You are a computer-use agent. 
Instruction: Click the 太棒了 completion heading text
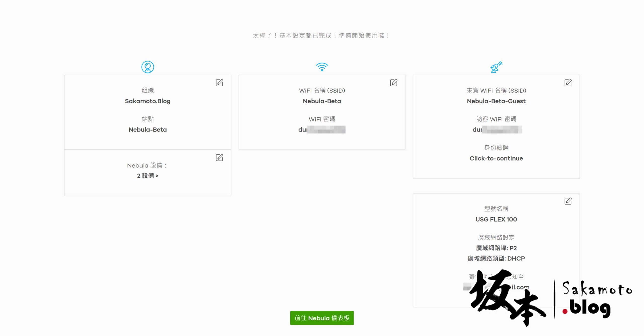[322, 35]
